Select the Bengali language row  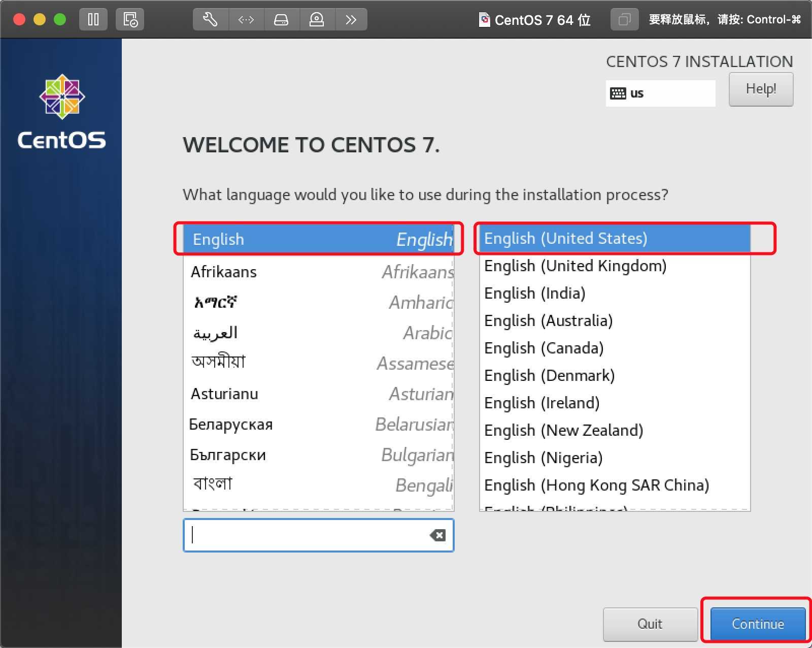319,485
